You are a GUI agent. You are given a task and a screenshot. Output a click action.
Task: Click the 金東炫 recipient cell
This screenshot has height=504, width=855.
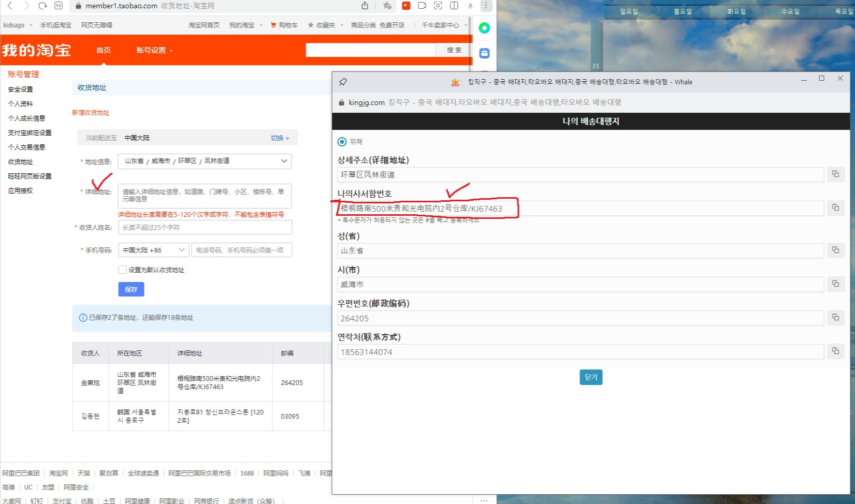point(90,383)
